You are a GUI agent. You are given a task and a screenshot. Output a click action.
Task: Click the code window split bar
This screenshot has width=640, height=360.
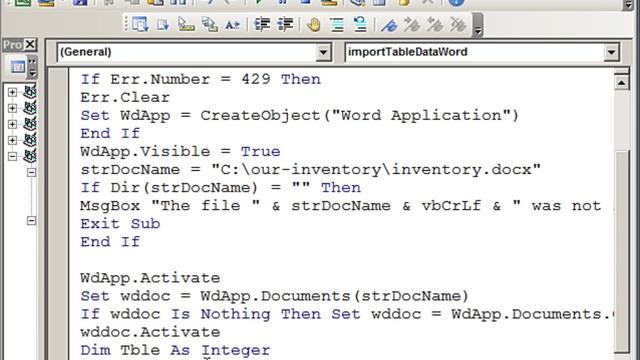point(621,72)
